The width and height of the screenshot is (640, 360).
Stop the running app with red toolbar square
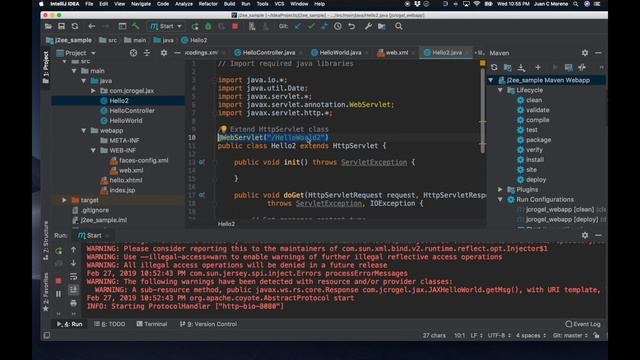click(235, 27)
